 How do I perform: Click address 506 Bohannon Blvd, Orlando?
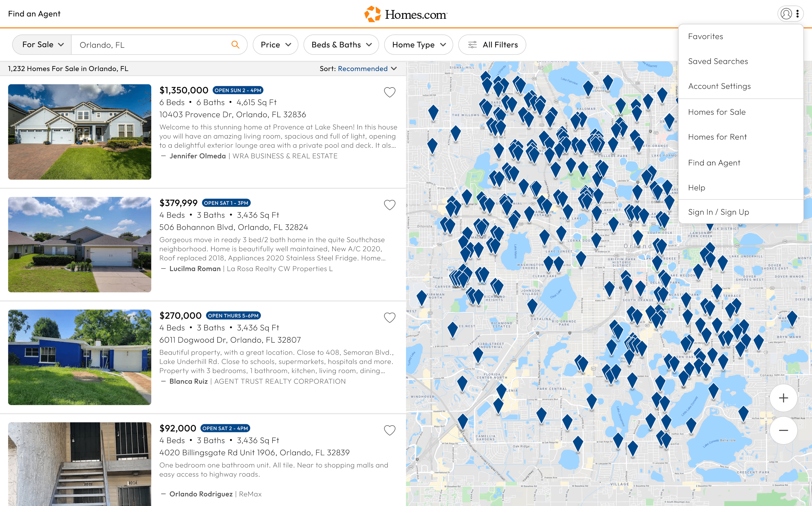tap(234, 228)
